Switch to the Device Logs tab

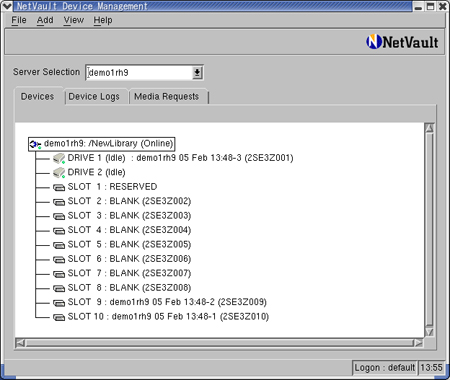click(94, 97)
